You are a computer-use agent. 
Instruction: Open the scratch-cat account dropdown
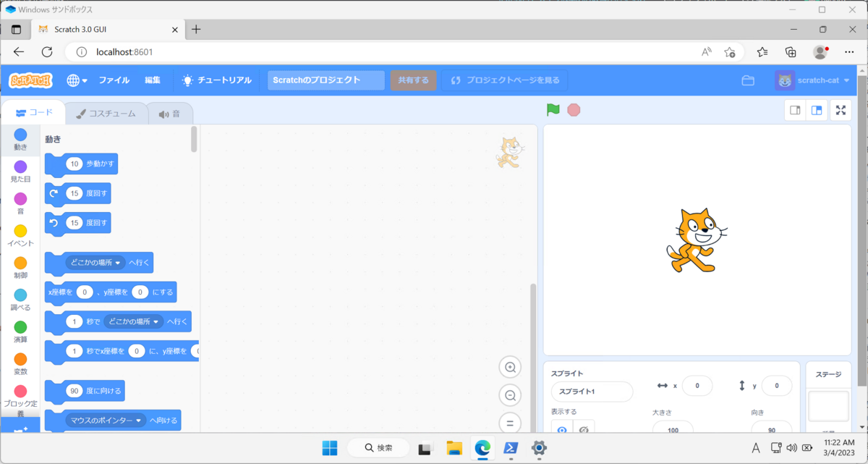point(813,80)
